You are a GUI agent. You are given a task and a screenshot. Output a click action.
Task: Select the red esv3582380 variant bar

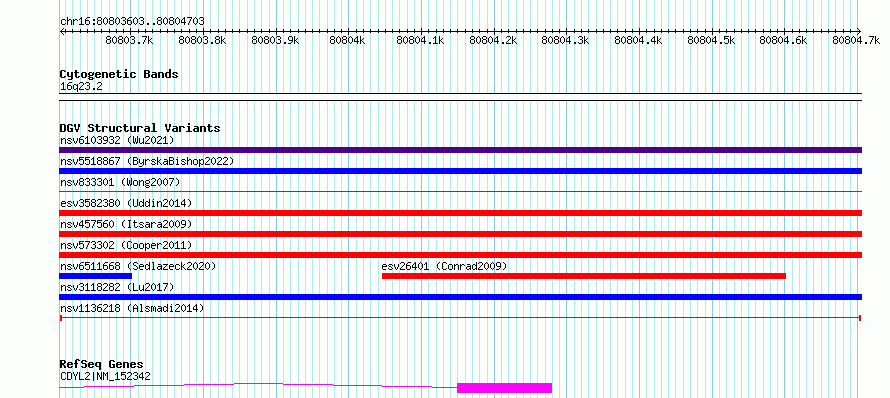coord(460,213)
